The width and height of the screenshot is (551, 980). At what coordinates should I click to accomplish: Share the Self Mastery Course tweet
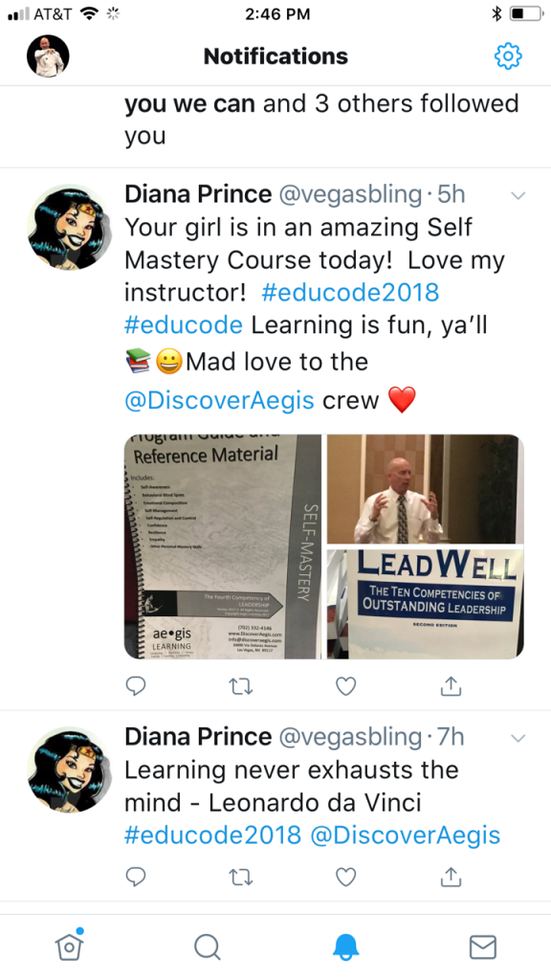[451, 685]
